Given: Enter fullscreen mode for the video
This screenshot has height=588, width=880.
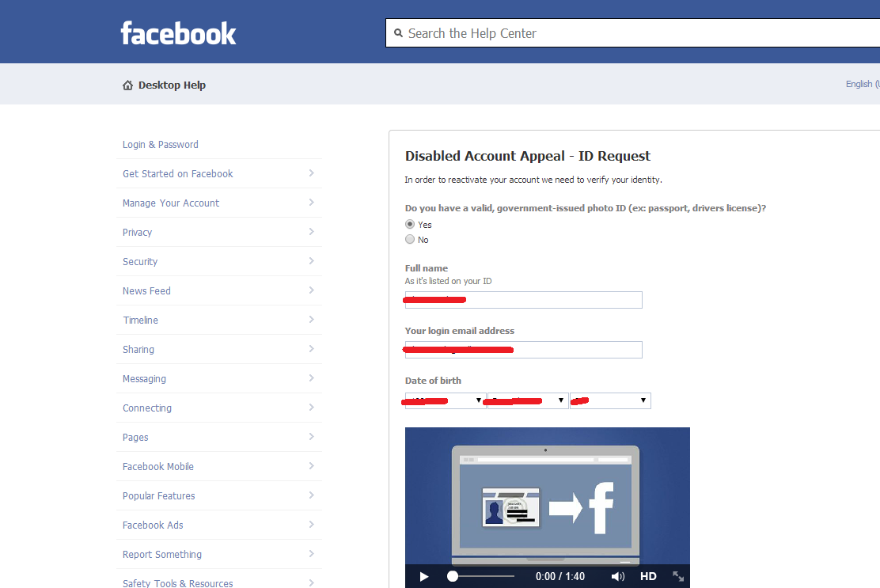Looking at the screenshot, I should (x=678, y=576).
